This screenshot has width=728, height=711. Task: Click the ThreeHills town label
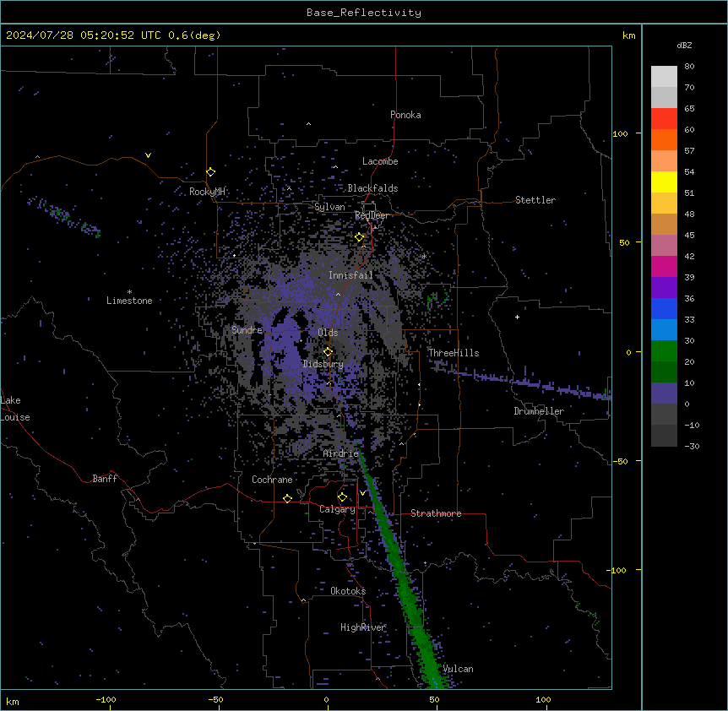454,353
